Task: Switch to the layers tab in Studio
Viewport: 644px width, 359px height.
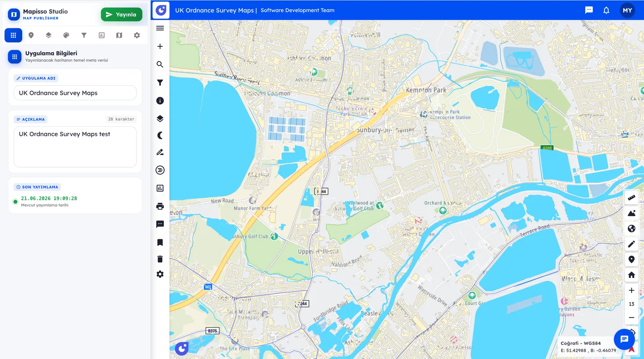Action: point(48,35)
